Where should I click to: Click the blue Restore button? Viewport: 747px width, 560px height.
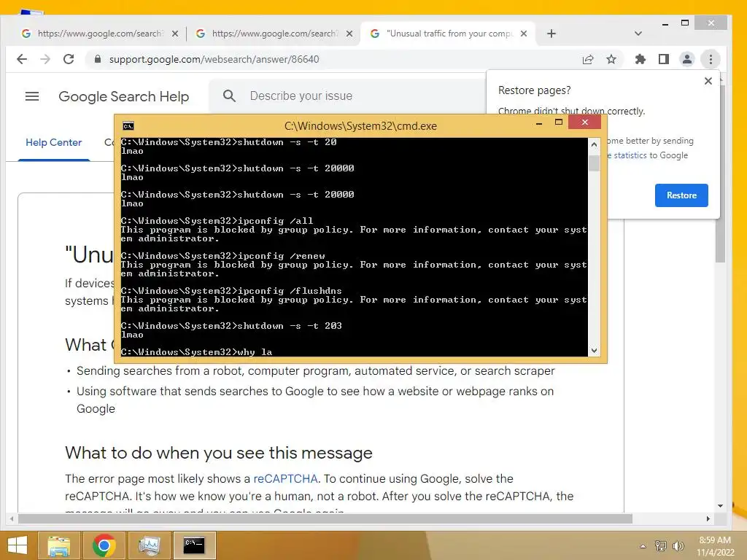point(681,195)
